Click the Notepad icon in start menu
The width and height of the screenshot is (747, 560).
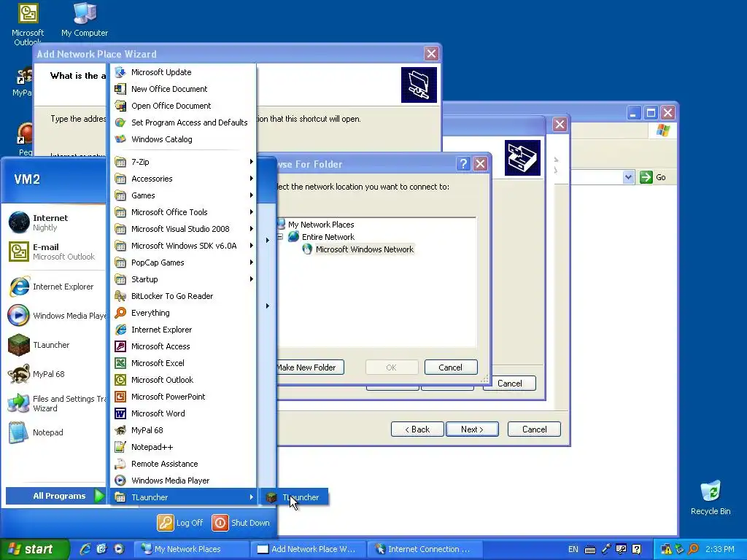click(19, 432)
